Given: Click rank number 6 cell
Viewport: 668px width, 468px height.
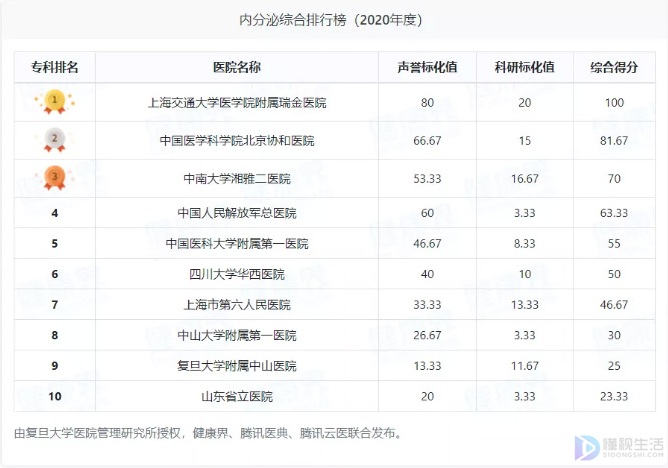Looking at the screenshot, I should 55,274.
